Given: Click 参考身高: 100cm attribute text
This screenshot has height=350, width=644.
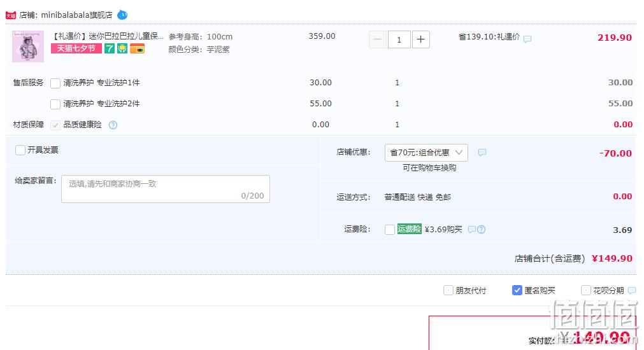Looking at the screenshot, I should coord(201,37).
